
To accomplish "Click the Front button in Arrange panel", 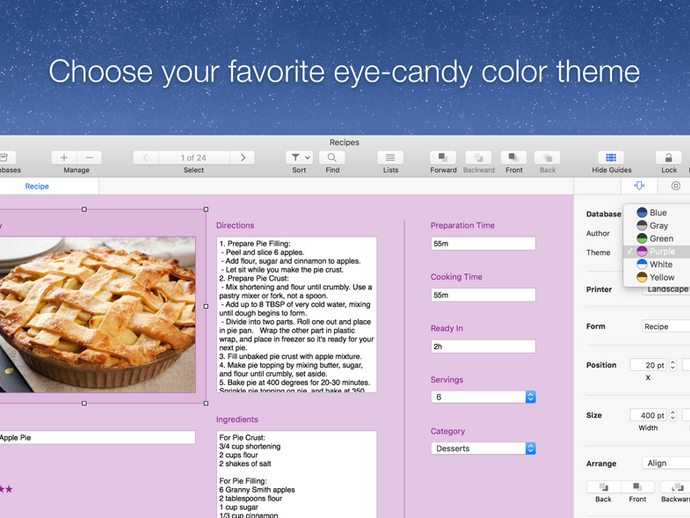I will point(638,487).
